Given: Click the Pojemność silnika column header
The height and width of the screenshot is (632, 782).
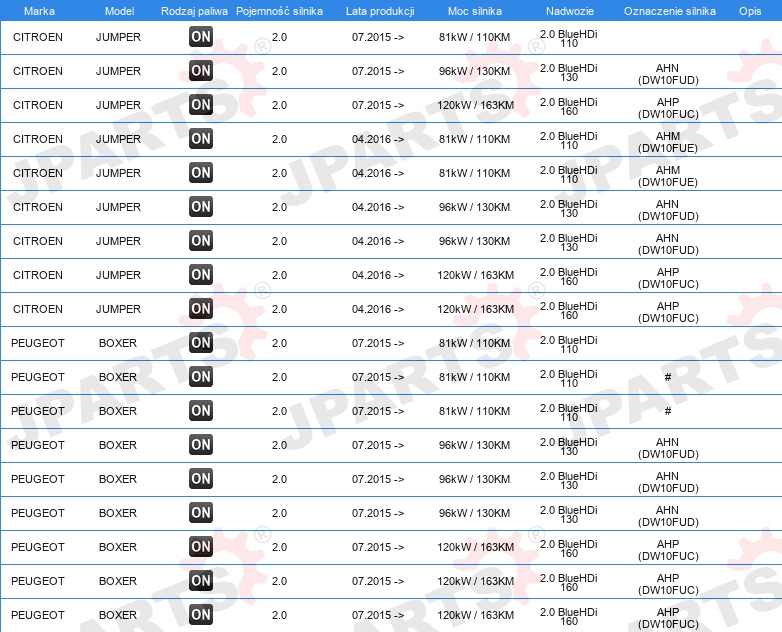Looking at the screenshot, I should coord(279,11).
